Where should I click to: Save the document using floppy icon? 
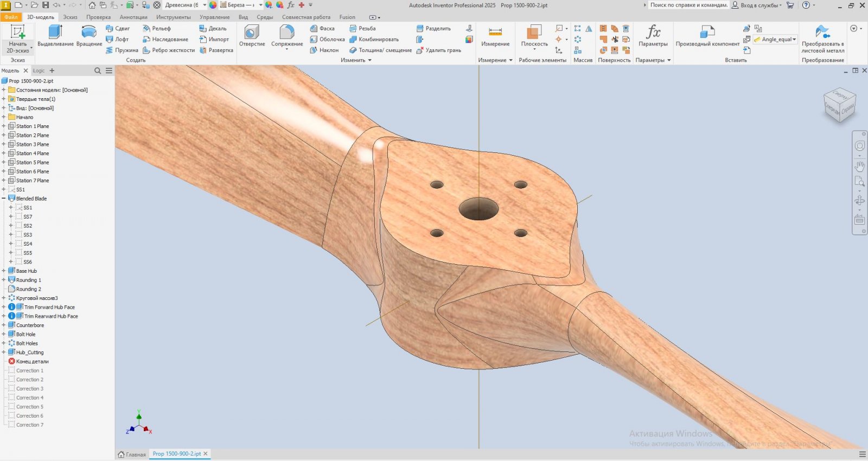tap(46, 5)
